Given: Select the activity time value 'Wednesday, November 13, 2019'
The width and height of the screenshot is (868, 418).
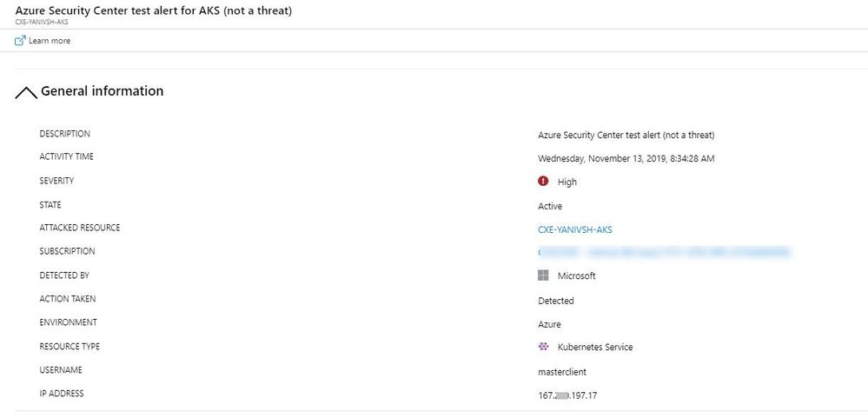Looking at the screenshot, I should [603, 159].
